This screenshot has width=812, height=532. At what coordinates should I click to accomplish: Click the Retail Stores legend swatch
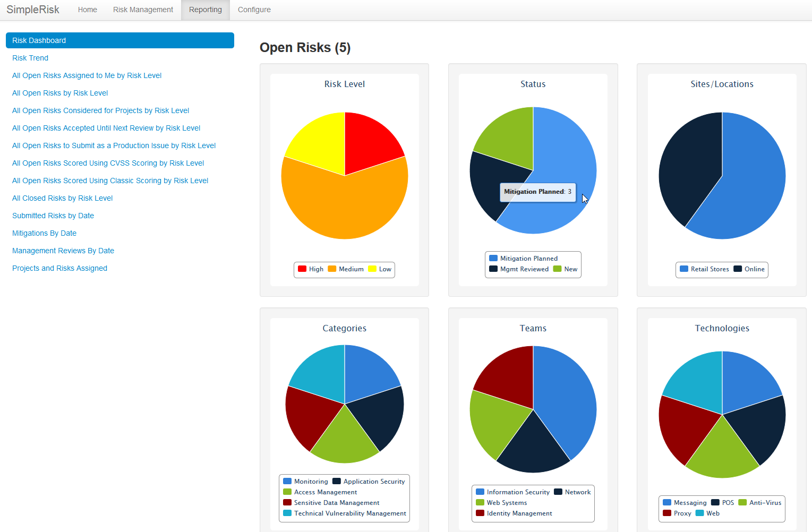coord(684,269)
